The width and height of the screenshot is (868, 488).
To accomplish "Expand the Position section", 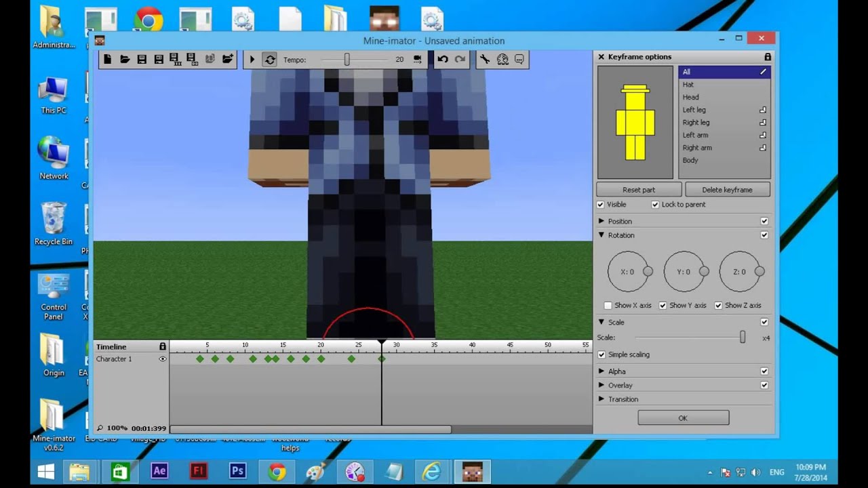I will point(601,222).
